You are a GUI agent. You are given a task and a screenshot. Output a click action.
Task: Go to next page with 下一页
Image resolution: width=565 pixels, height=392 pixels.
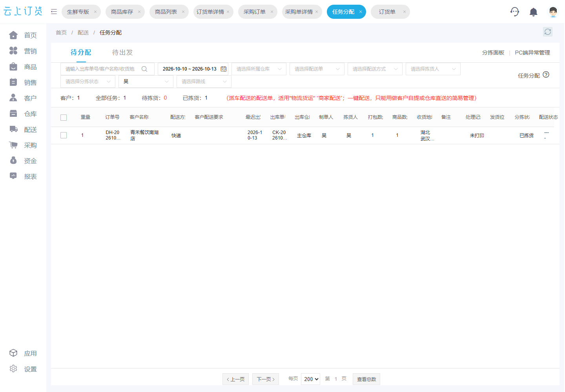coord(266,379)
